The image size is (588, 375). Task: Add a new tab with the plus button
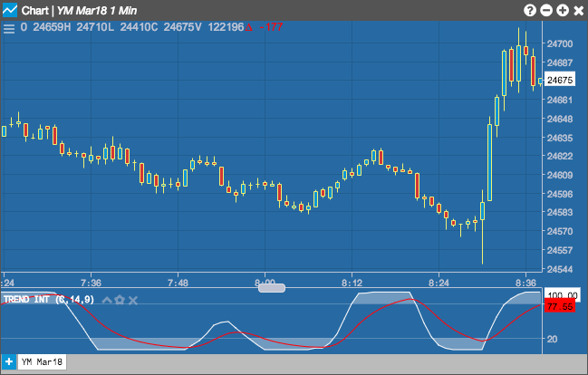[9, 362]
